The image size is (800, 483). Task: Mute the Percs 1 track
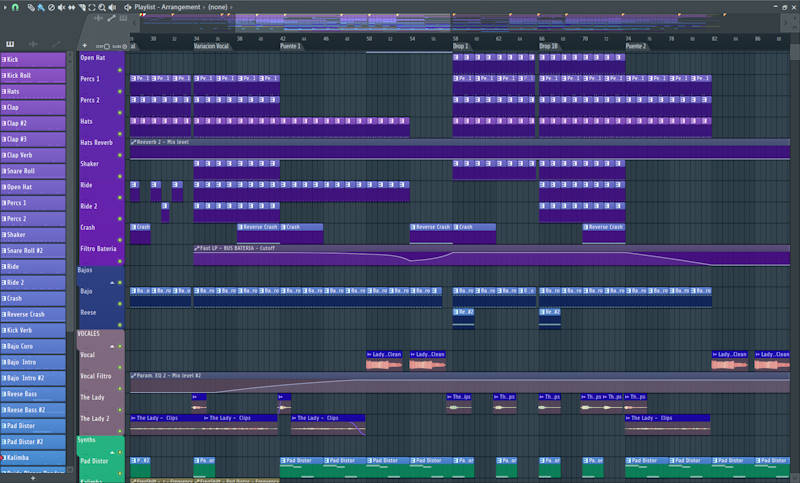120,91
